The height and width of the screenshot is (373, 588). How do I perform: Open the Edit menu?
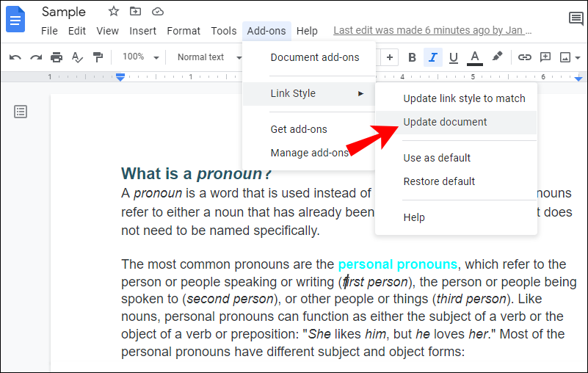[77, 31]
